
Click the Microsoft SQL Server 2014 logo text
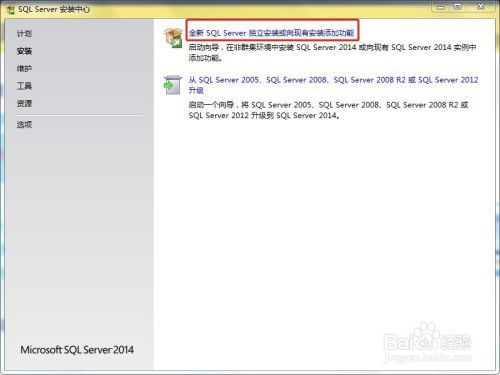[x=77, y=350]
